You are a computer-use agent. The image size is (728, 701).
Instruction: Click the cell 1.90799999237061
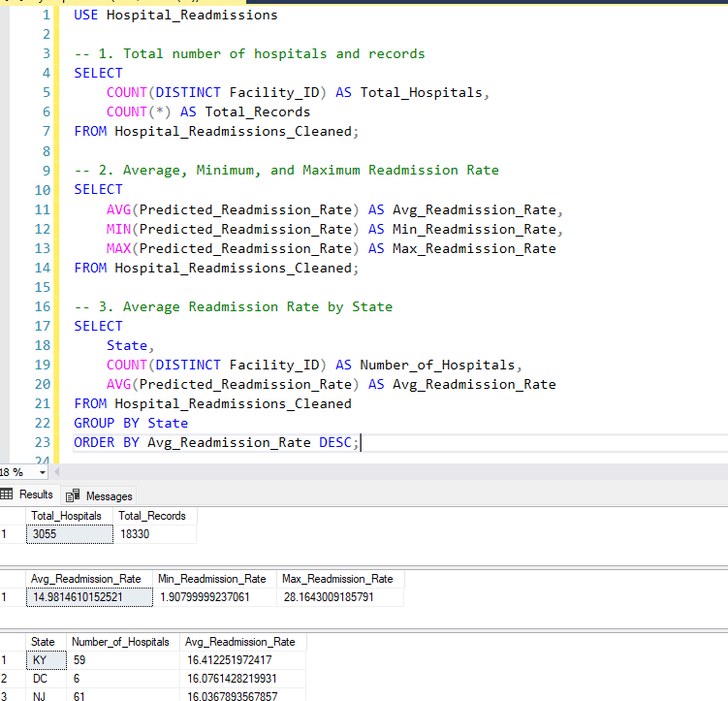[214, 597]
